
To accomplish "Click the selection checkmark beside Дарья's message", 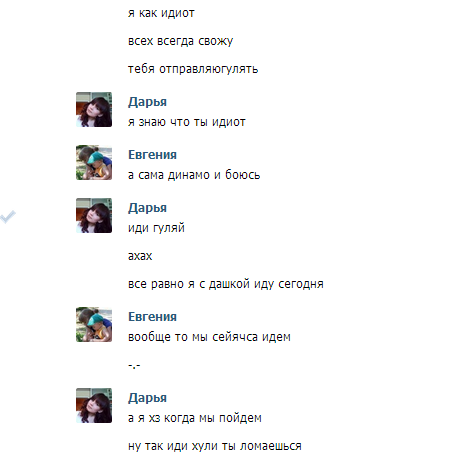I will pos(8,216).
